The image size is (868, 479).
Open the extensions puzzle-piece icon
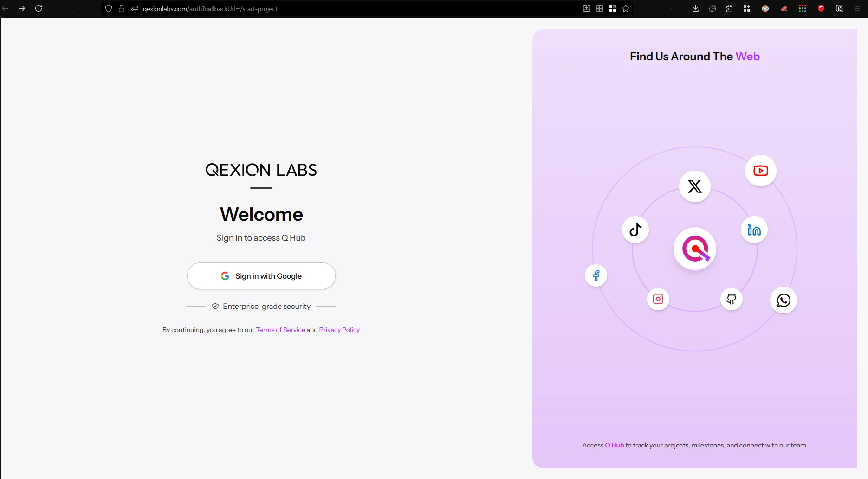tap(729, 8)
